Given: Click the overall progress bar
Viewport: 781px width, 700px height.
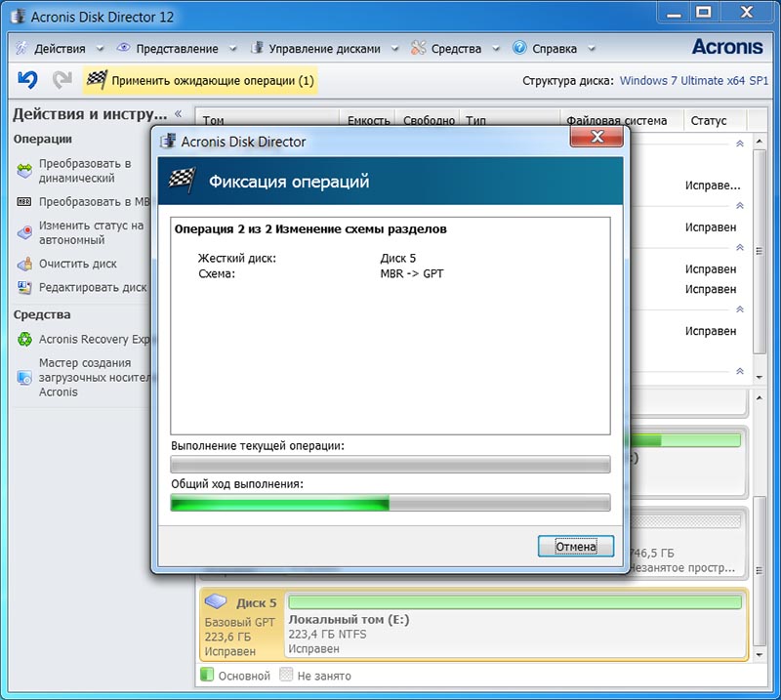Looking at the screenshot, I should coord(390,503).
